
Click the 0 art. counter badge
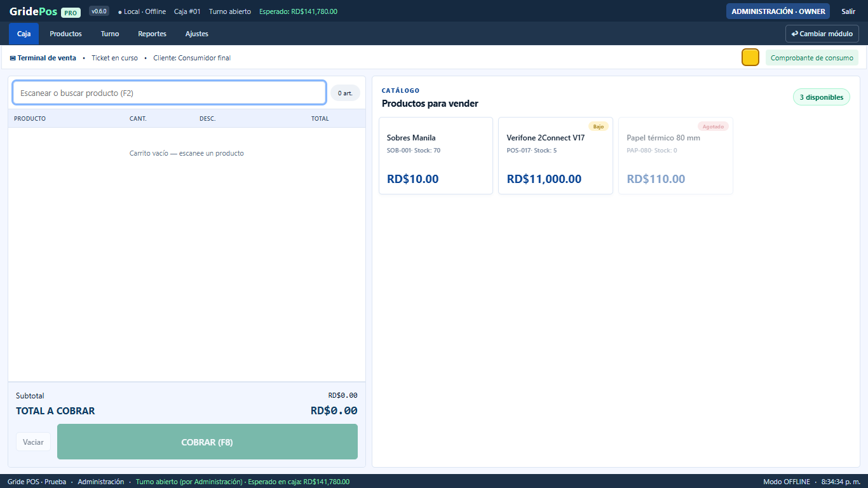pos(345,93)
